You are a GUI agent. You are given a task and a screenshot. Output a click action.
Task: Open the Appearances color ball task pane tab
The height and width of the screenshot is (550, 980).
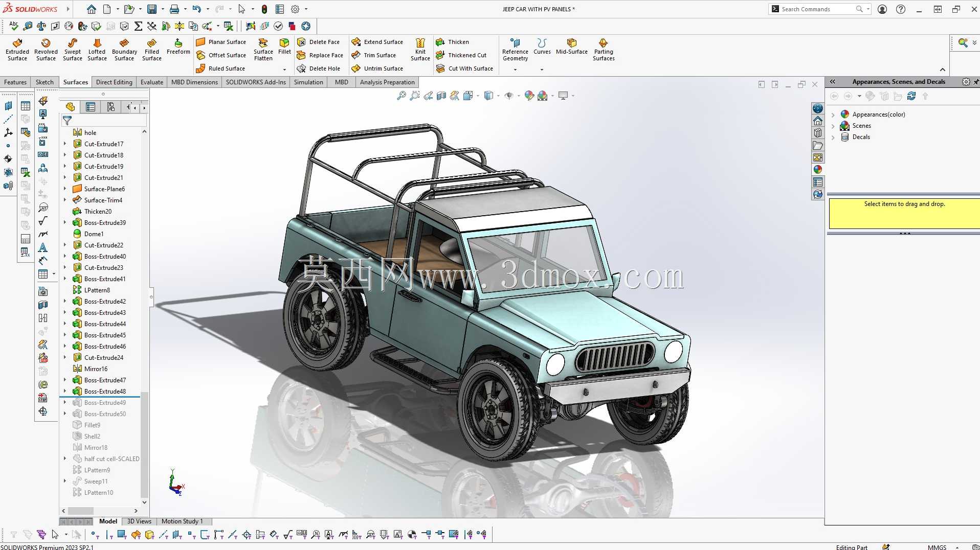tap(818, 170)
